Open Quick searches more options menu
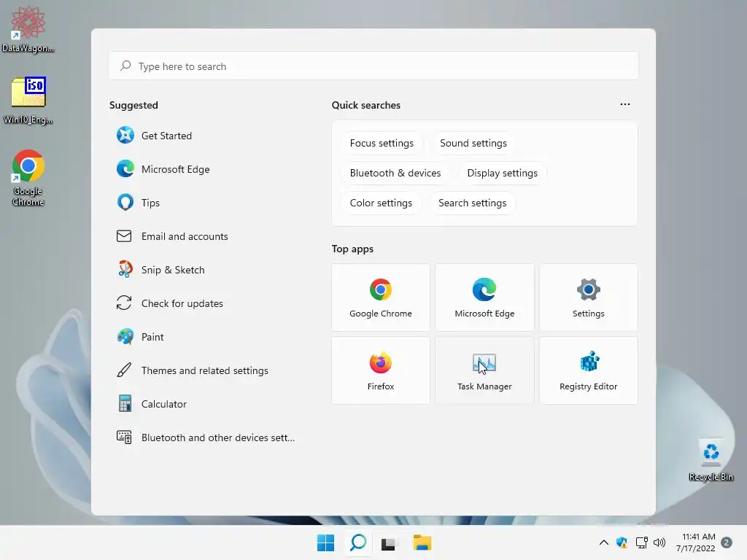The width and height of the screenshot is (747, 560). coord(625,104)
